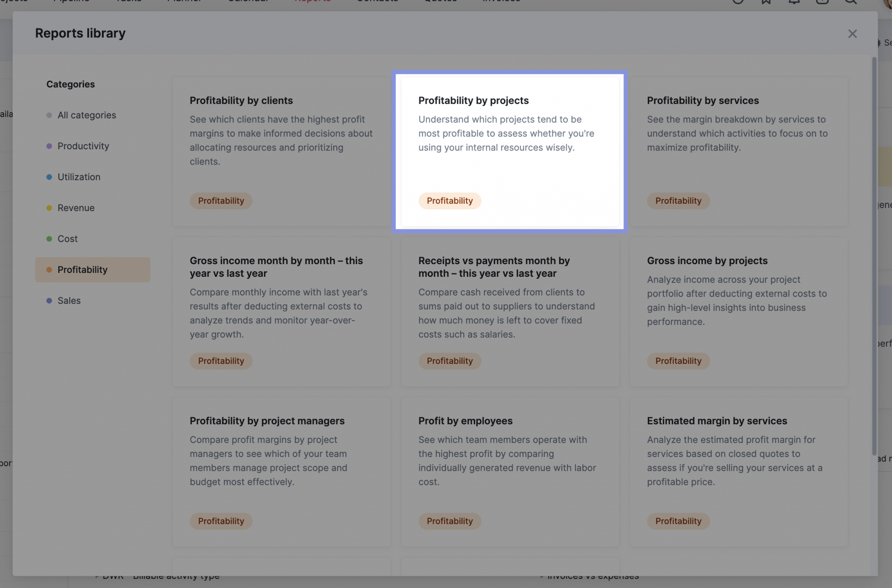Click the clock icon in the top bar
The height and width of the screenshot is (588, 892).
point(737,2)
